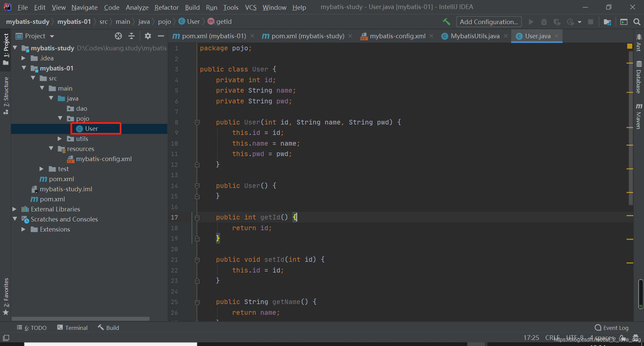644x346 pixels.
Task: Expand the utils package
Action: tap(60, 139)
